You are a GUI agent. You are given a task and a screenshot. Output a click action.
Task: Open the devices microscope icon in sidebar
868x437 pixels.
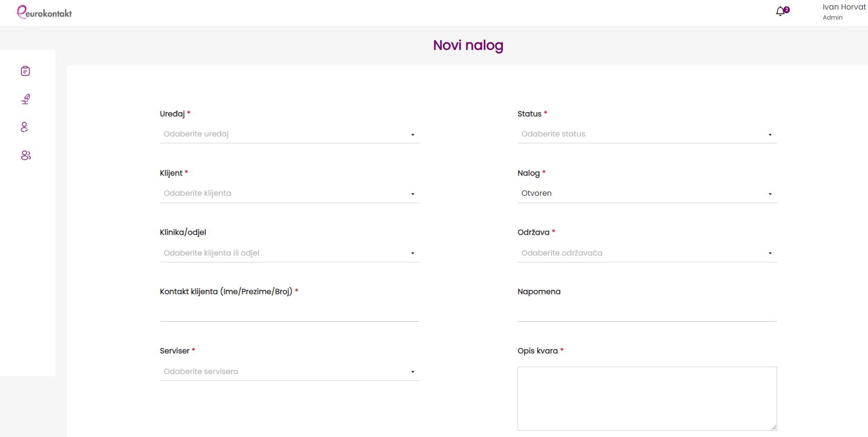25,99
